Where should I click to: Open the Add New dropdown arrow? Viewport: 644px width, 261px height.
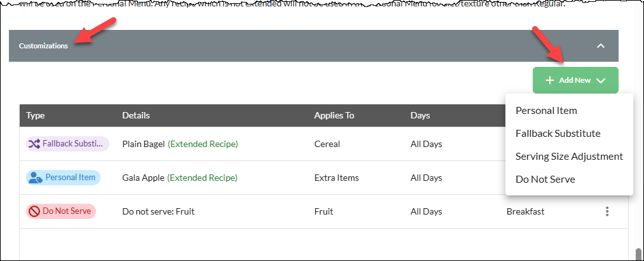(600, 81)
